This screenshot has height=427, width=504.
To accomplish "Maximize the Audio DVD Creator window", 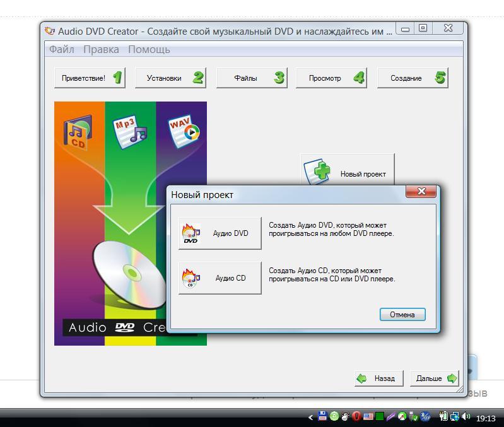I will coord(423,28).
